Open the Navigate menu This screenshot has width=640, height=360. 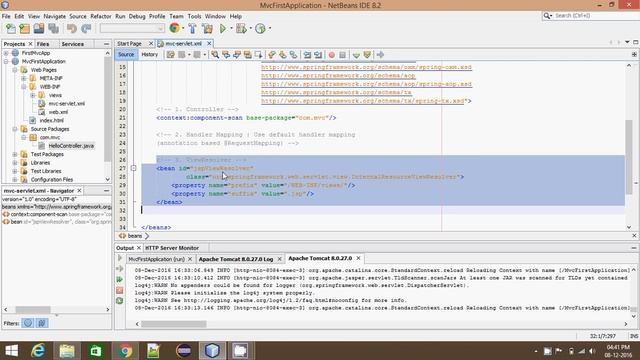[x=55, y=16]
